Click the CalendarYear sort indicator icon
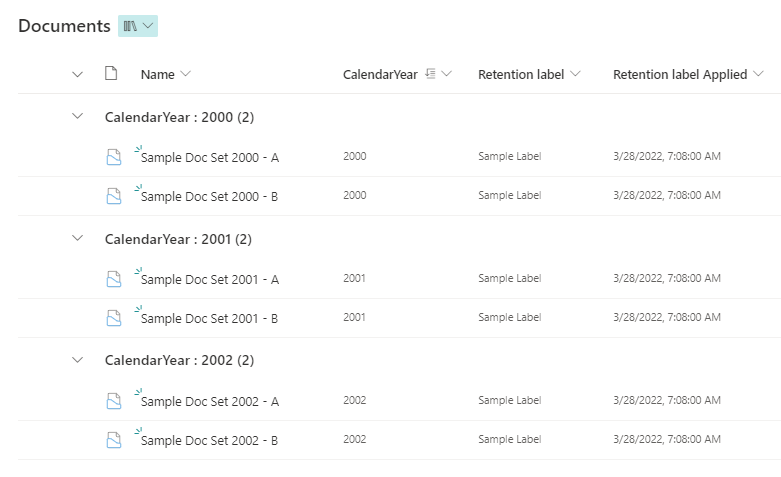 tap(430, 74)
